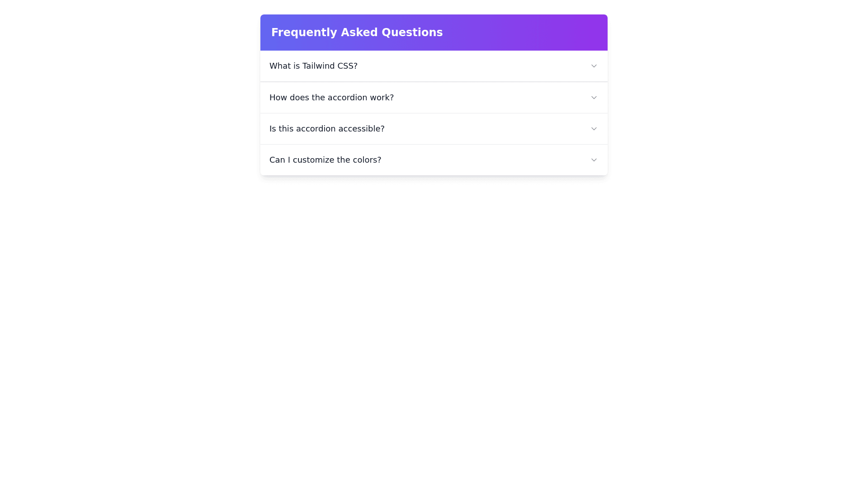Expand the 'Is this accordion accessible?' entry
This screenshot has height=488, width=868.
[x=434, y=128]
